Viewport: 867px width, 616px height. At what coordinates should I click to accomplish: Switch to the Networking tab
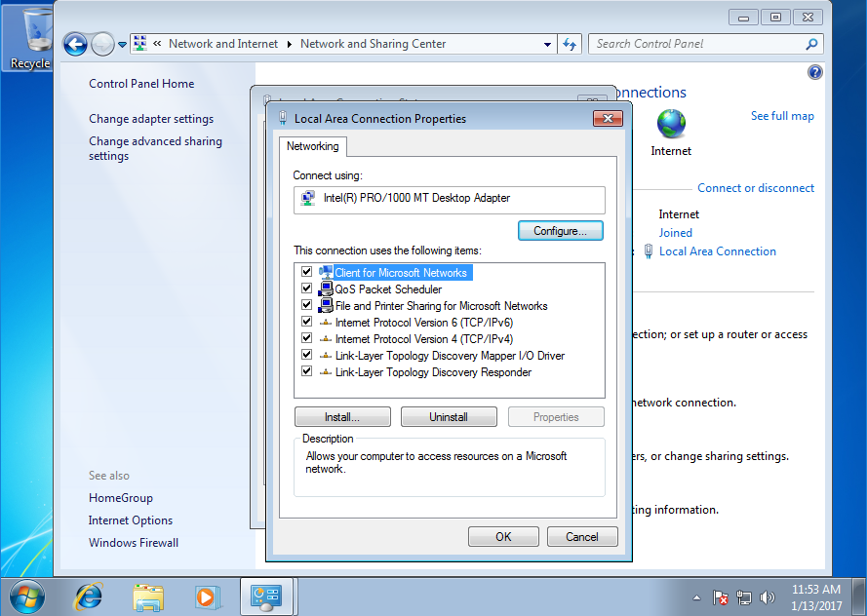(x=312, y=146)
